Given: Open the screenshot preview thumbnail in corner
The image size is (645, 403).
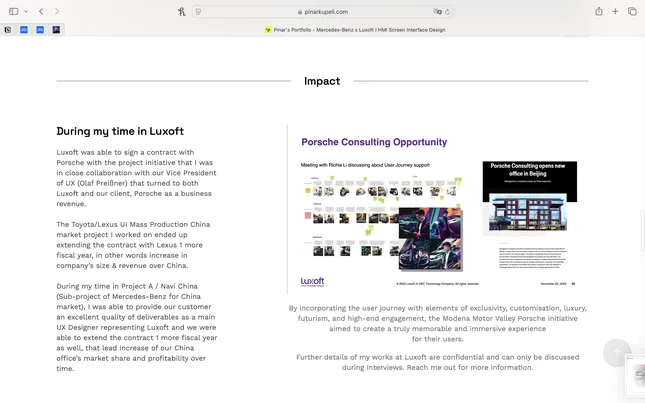Looking at the screenshot, I should click(x=635, y=375).
